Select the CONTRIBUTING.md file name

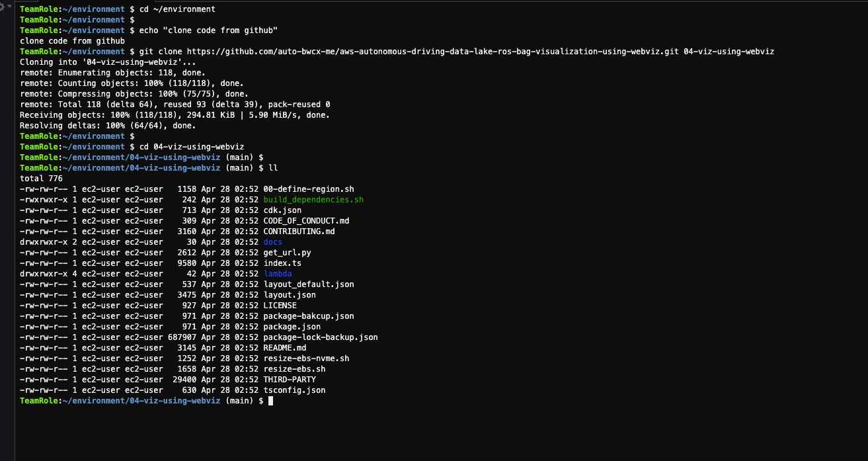(299, 231)
